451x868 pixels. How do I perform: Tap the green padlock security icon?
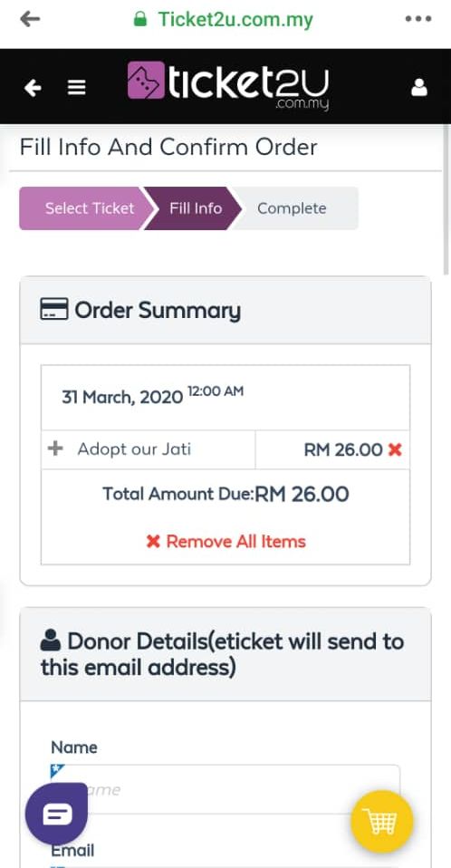click(x=140, y=19)
